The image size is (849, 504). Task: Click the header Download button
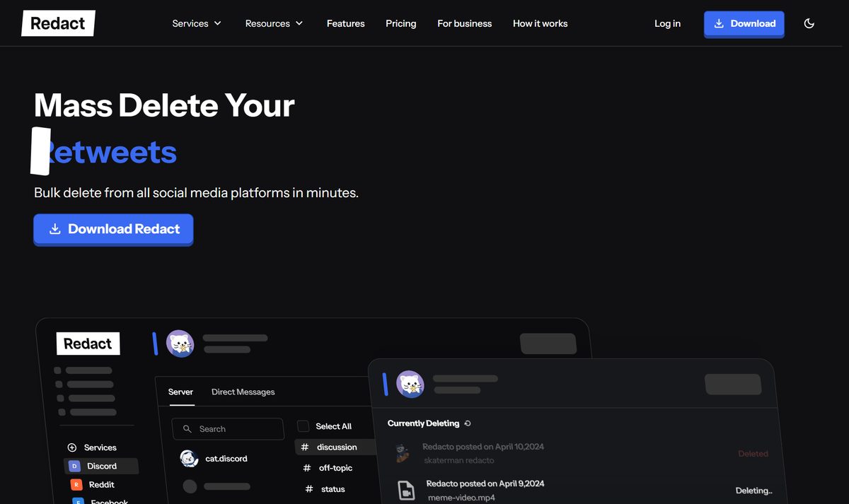744,23
